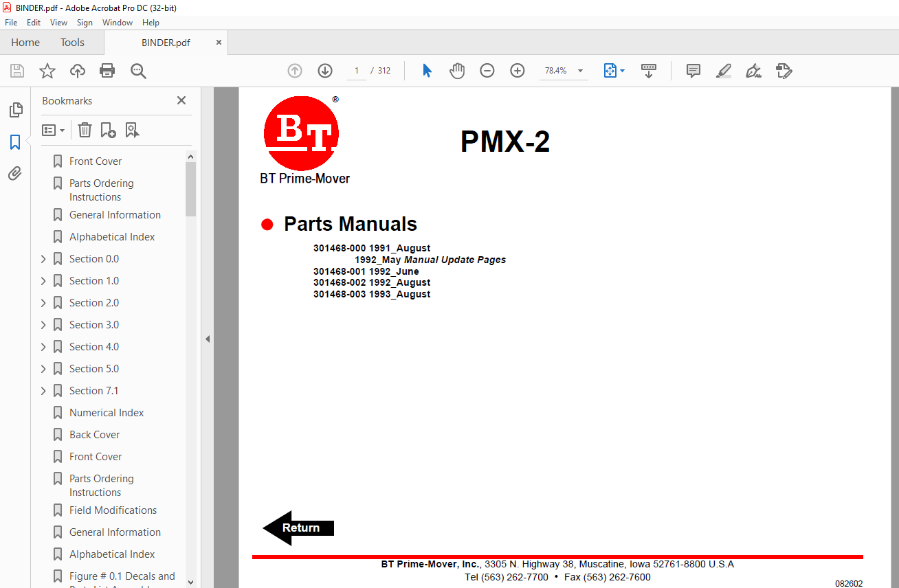Expand the Section 2.0 bookmark
899x588 pixels.
click(43, 303)
